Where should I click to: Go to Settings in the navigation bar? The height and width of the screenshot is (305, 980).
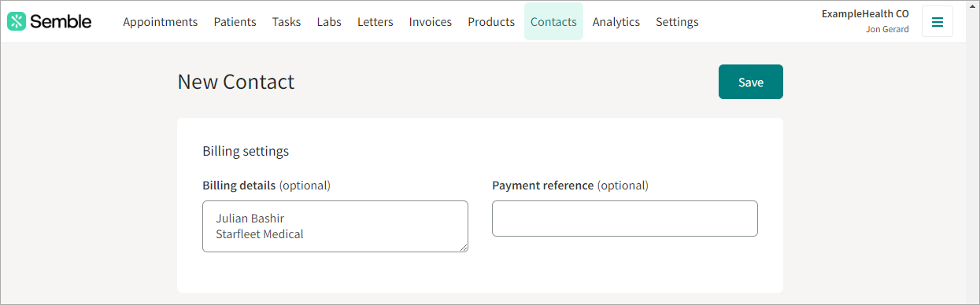tap(677, 22)
